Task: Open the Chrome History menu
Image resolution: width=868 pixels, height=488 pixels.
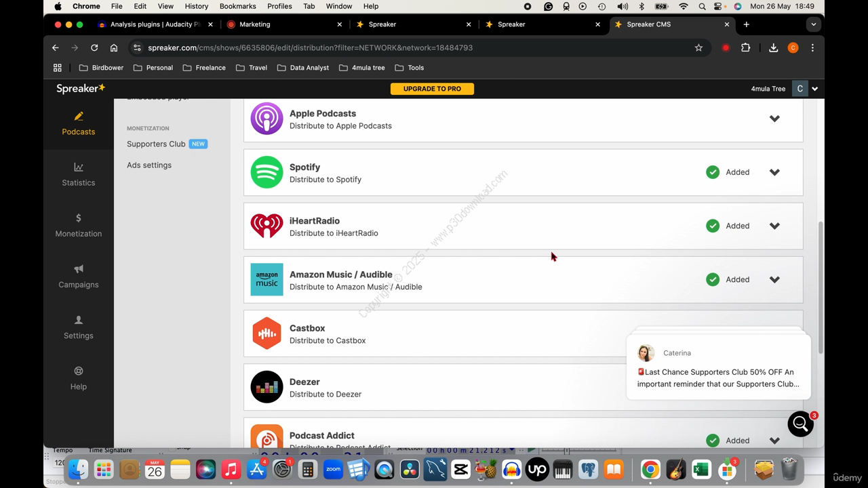Action: 197,6
